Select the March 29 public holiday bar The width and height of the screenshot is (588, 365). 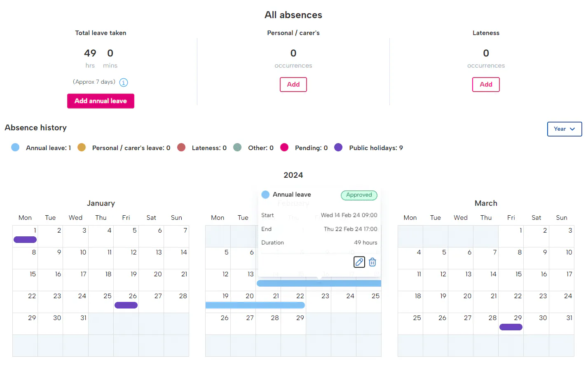pos(511,327)
